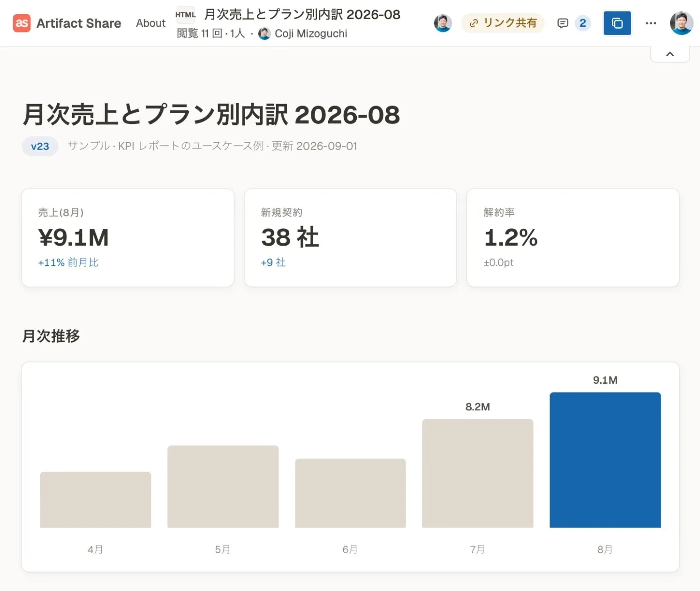Click the 6月 axis label
700x591 pixels.
pyautogui.click(x=350, y=549)
